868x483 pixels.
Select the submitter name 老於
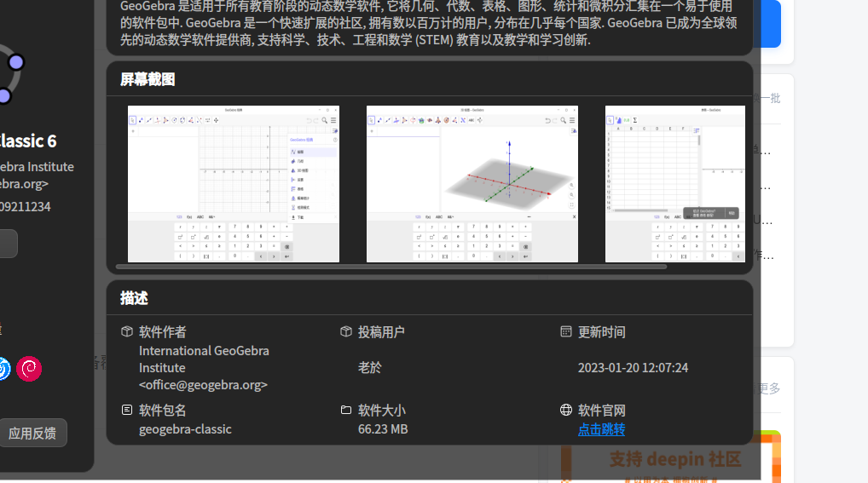tap(370, 368)
